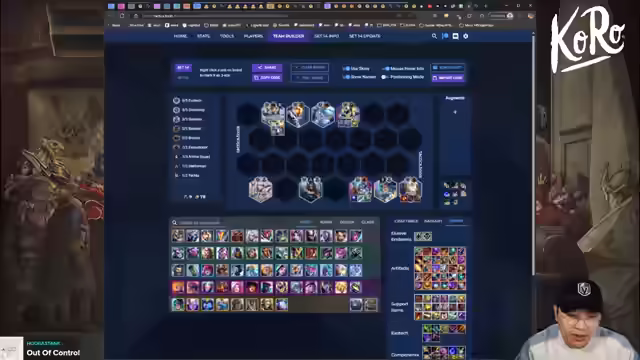Click the SHARE button
640x360 pixels.
(x=267, y=67)
